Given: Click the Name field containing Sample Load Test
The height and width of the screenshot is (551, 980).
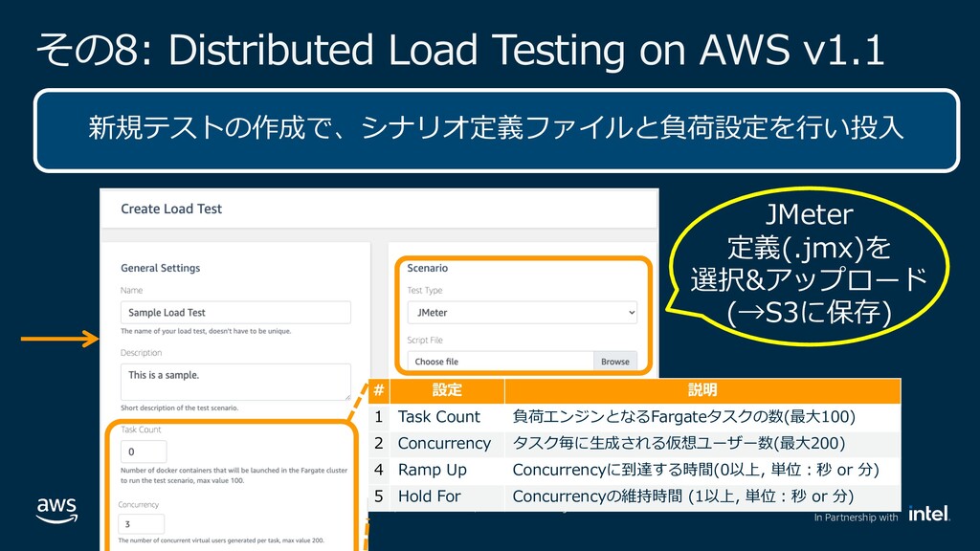Looking at the screenshot, I should coord(235,313).
